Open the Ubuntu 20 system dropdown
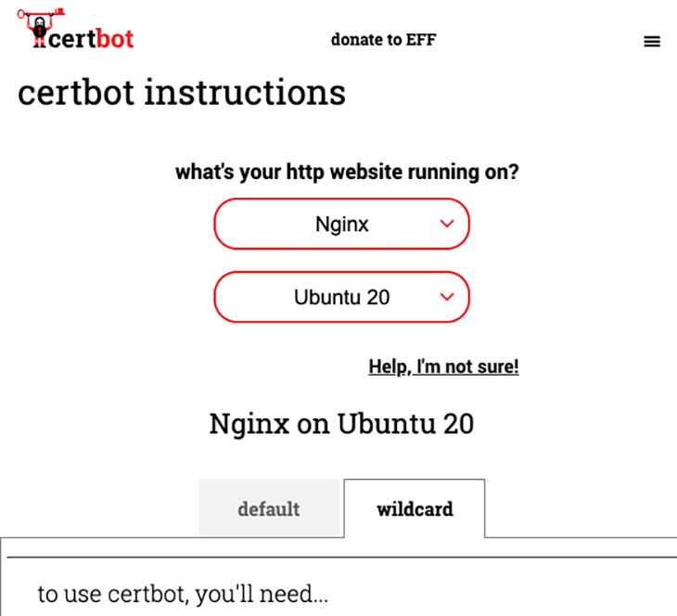 tap(341, 297)
